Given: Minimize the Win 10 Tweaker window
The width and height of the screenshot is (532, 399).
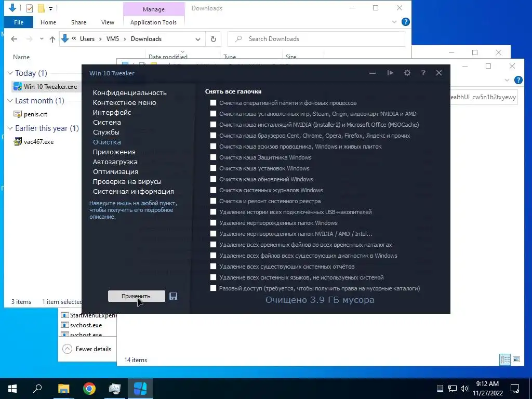Looking at the screenshot, I should (373, 73).
